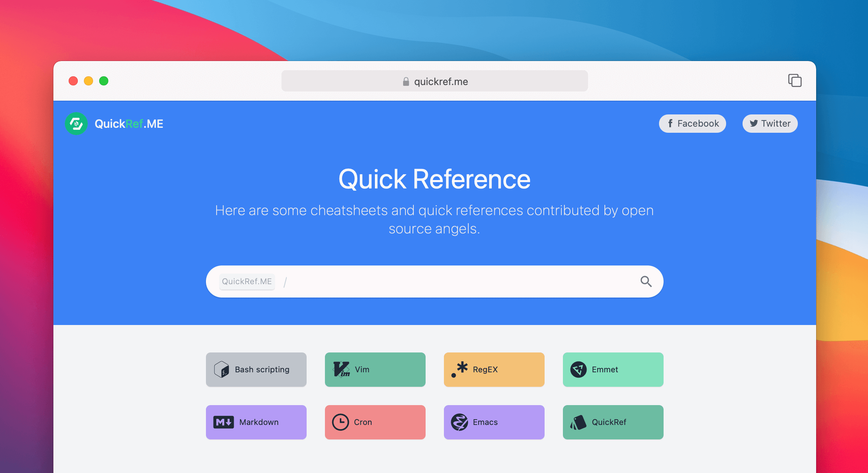Click the Markdown icon
Viewport: 868px width, 473px height.
224,421
